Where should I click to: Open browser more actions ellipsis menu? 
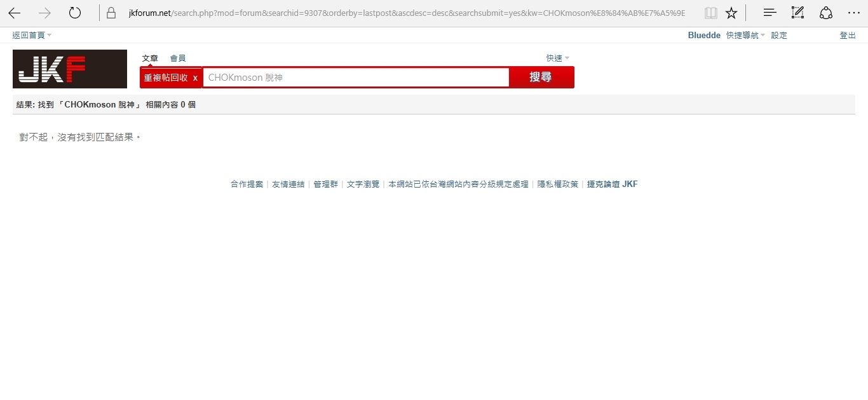point(854,13)
